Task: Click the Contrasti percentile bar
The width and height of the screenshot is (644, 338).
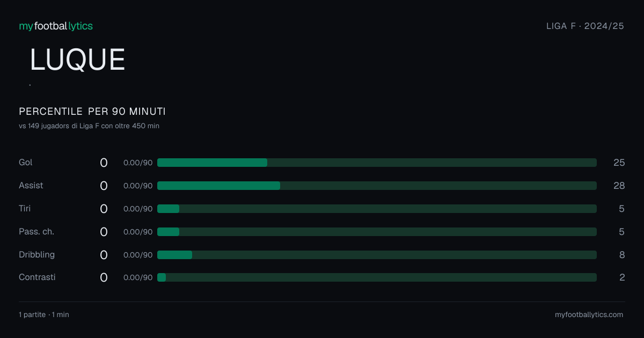Action: (x=377, y=277)
